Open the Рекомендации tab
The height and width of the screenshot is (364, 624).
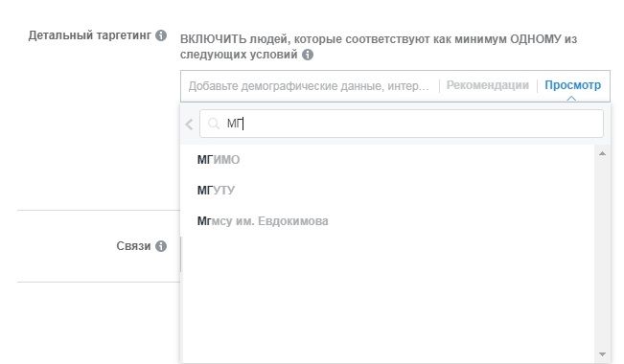pyautogui.click(x=488, y=85)
